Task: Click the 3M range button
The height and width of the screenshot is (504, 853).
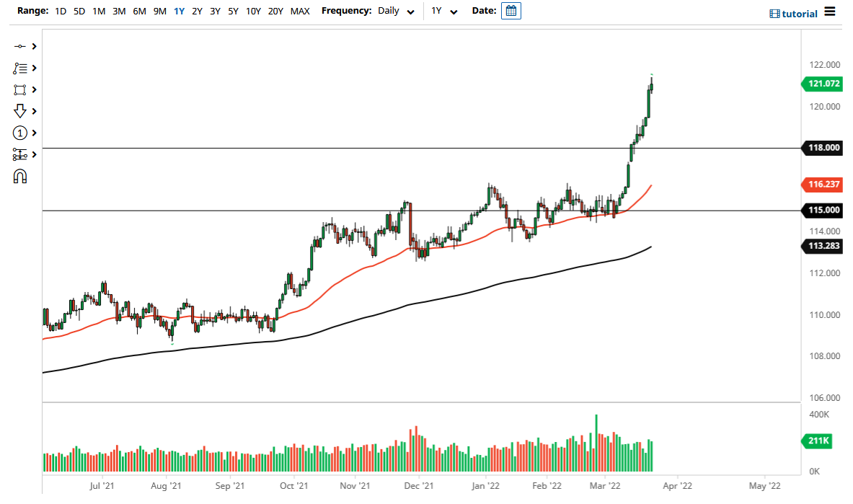Action: 118,11
